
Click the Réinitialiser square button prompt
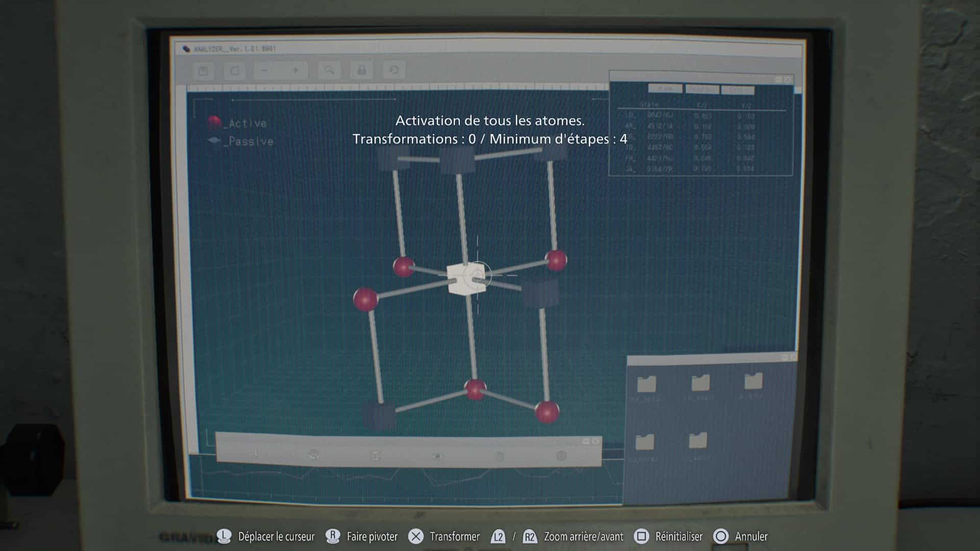(642, 536)
